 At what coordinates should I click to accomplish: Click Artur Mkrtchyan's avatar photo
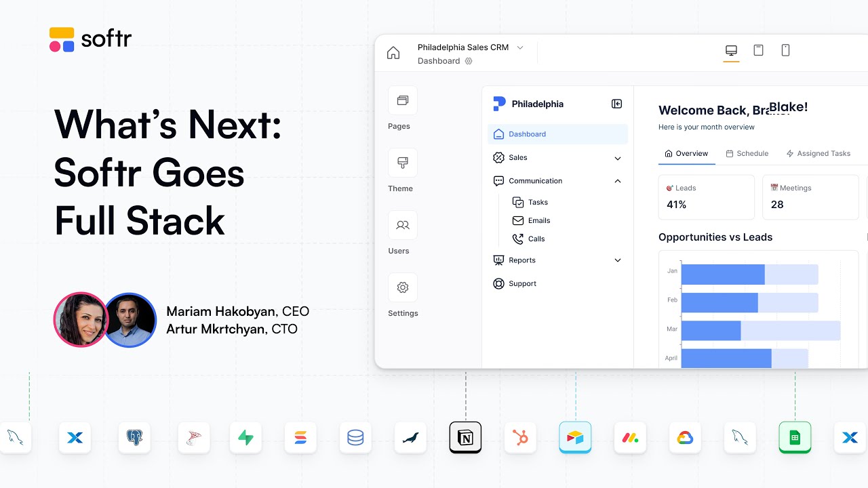point(130,320)
